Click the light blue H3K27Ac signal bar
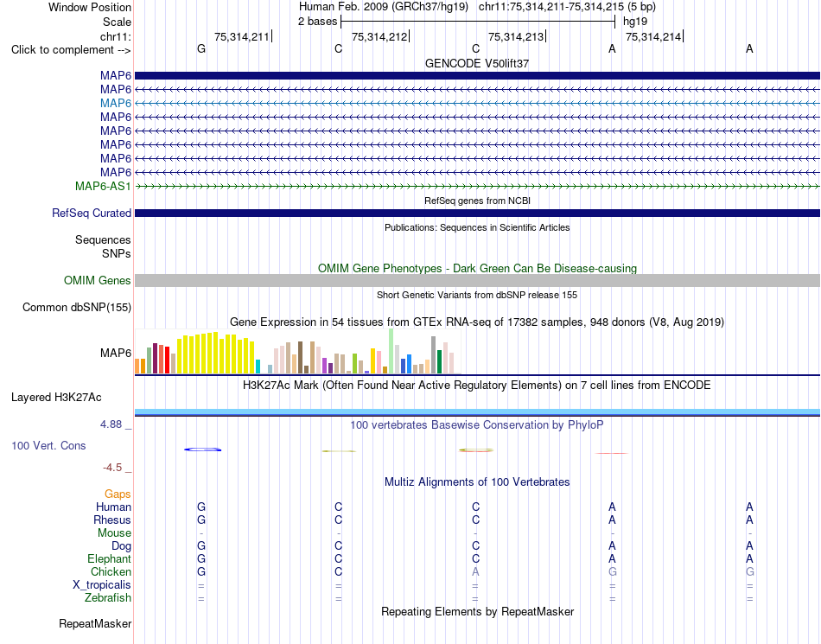Viewport: 821px width, 644px height. [477, 411]
